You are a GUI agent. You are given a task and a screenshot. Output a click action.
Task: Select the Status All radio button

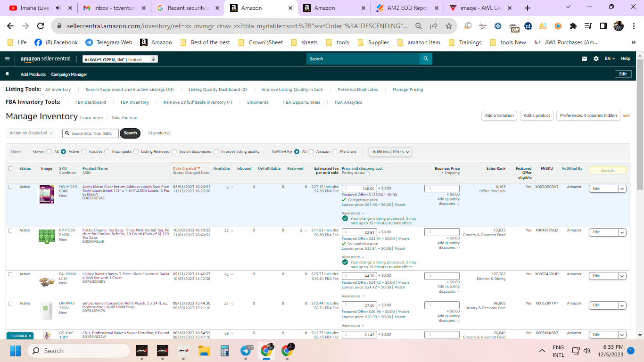(x=49, y=152)
